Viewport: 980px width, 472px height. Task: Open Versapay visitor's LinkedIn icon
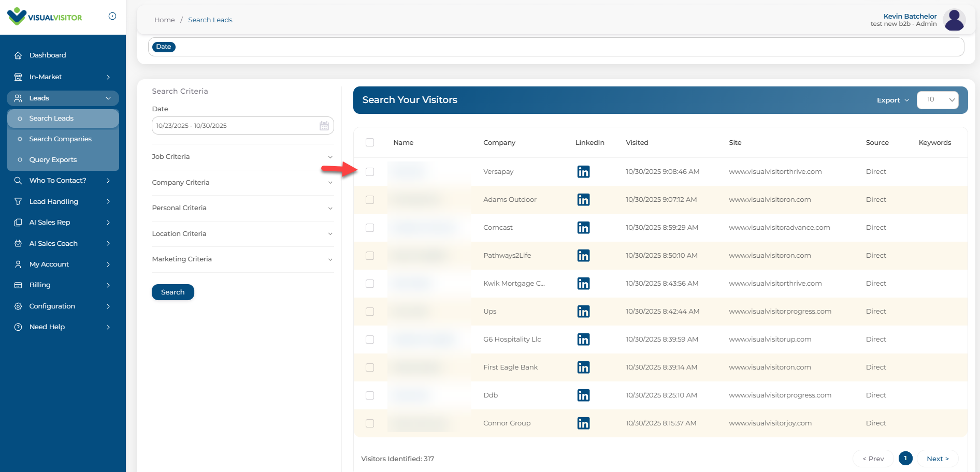click(583, 172)
